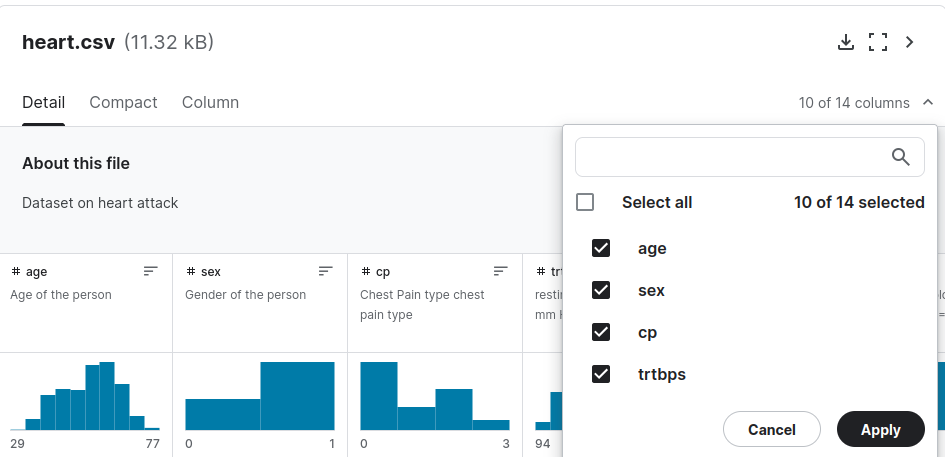Uncheck the age column checkbox
945x457 pixels.
tap(601, 248)
